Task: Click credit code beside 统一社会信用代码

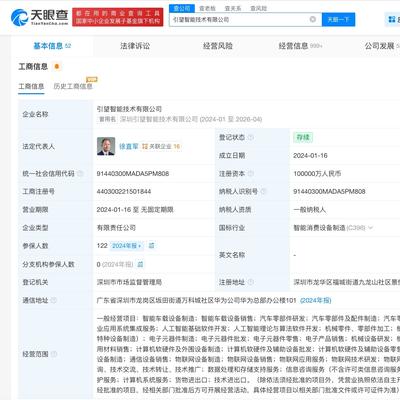Action: pyautogui.click(x=133, y=174)
